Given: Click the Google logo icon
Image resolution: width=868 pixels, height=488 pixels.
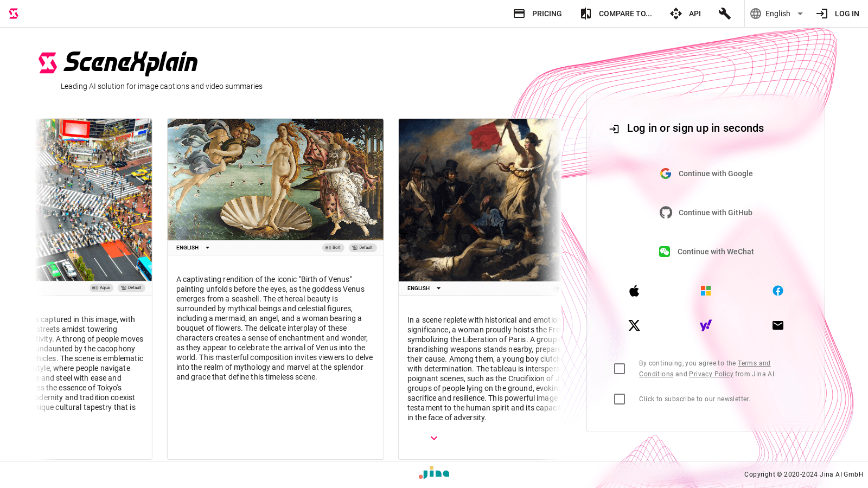Looking at the screenshot, I should (x=666, y=174).
